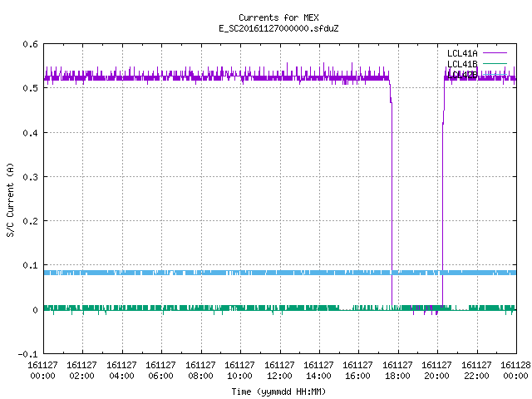Click the 'S/C Current (A)' axis label
Screen dimensions: 532x399
pos(11,200)
